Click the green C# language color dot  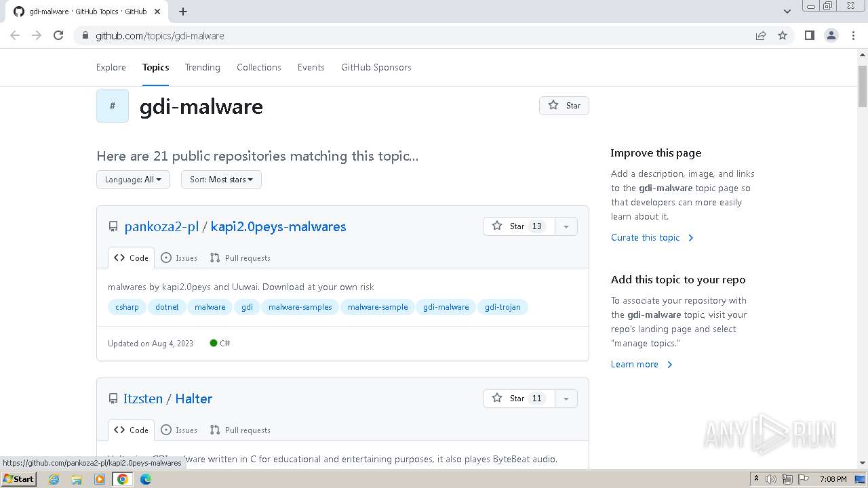pyautogui.click(x=214, y=343)
